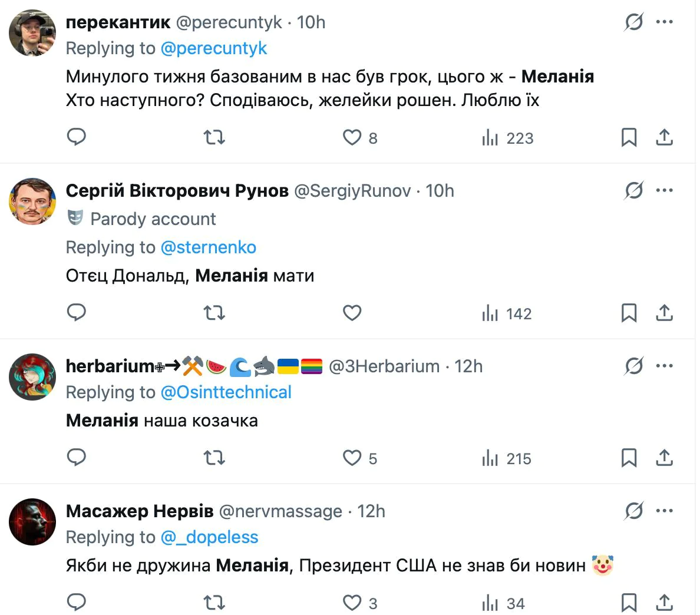Reply to перекантик's tweet about Меланія
Image resolution: width=700 pixels, height=615 pixels.
77,137
